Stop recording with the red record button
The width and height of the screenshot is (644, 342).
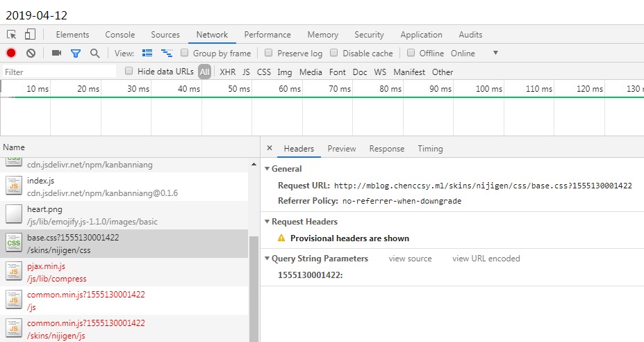(11, 53)
